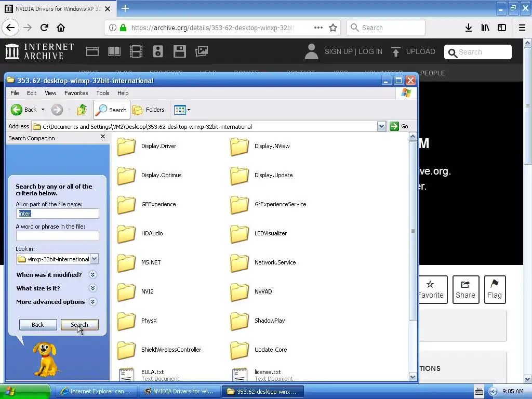This screenshot has height=399, width=532.
Task: Open the View menu
Action: [x=50, y=93]
